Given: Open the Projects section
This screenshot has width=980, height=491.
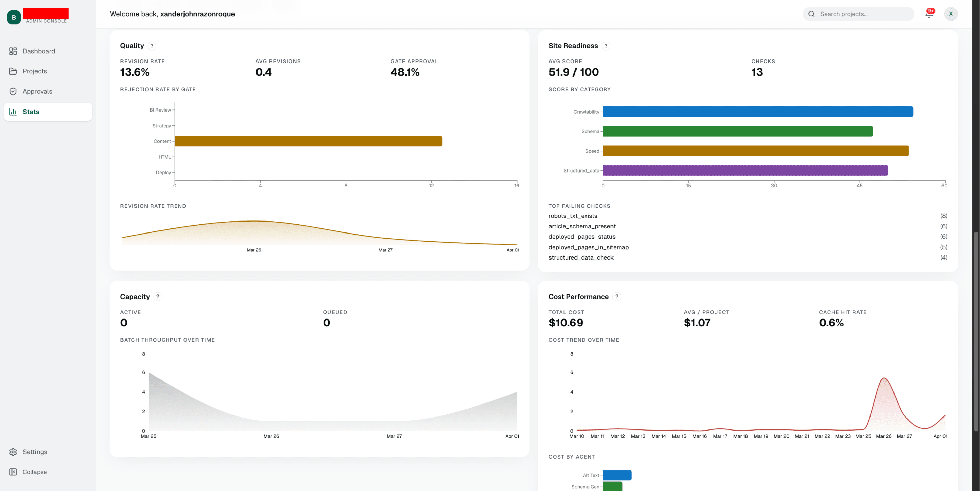Looking at the screenshot, I should pyautogui.click(x=47, y=71).
